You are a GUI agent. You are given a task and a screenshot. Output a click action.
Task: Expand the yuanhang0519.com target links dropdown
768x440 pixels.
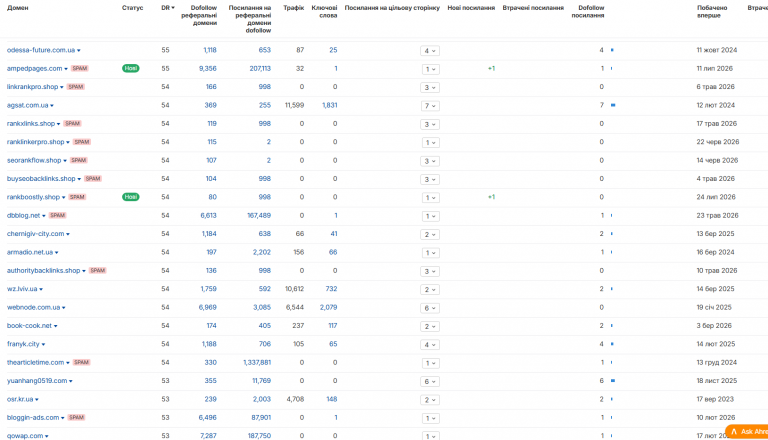click(x=430, y=382)
